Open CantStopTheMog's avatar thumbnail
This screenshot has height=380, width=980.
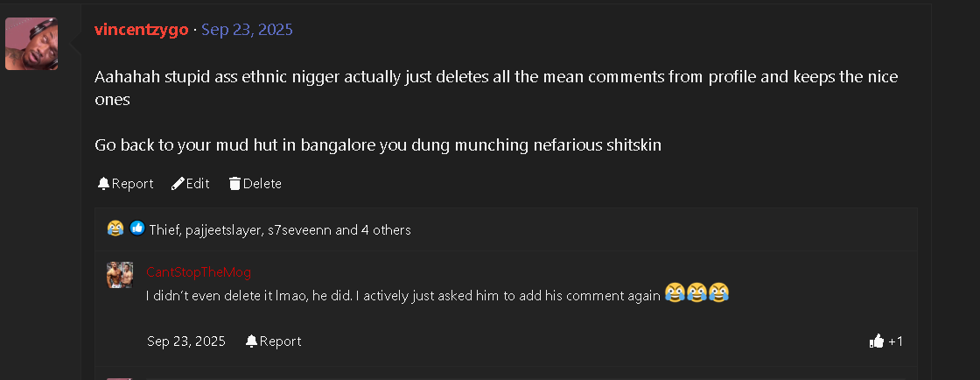(x=120, y=275)
